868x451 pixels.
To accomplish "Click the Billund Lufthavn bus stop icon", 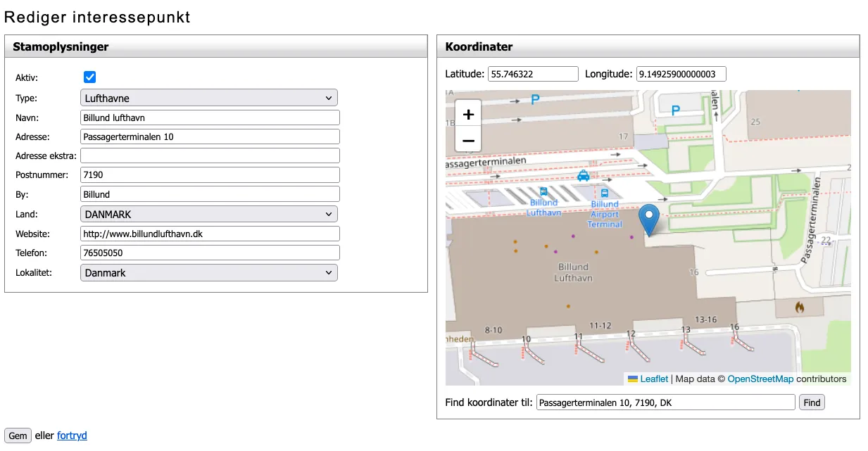I will 543,191.
